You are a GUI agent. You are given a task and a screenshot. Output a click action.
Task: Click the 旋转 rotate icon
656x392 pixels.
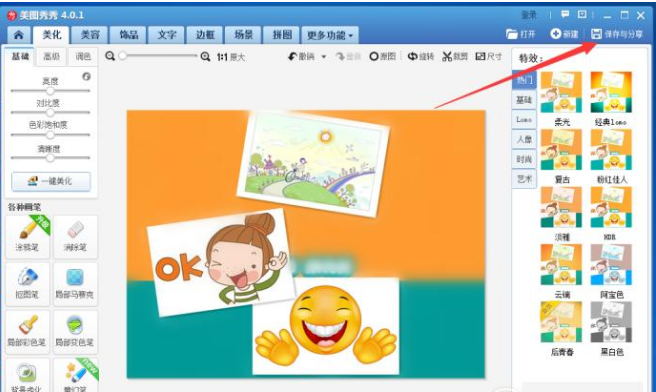413,56
